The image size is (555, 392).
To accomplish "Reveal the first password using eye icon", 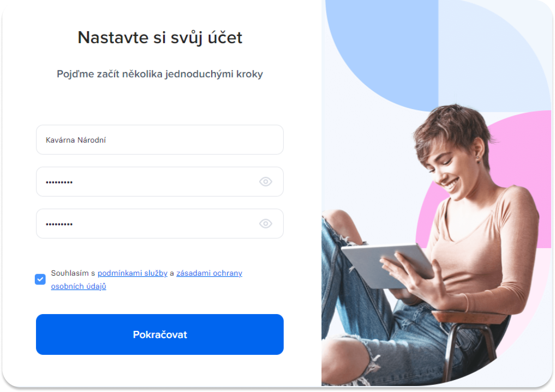I will coord(266,181).
